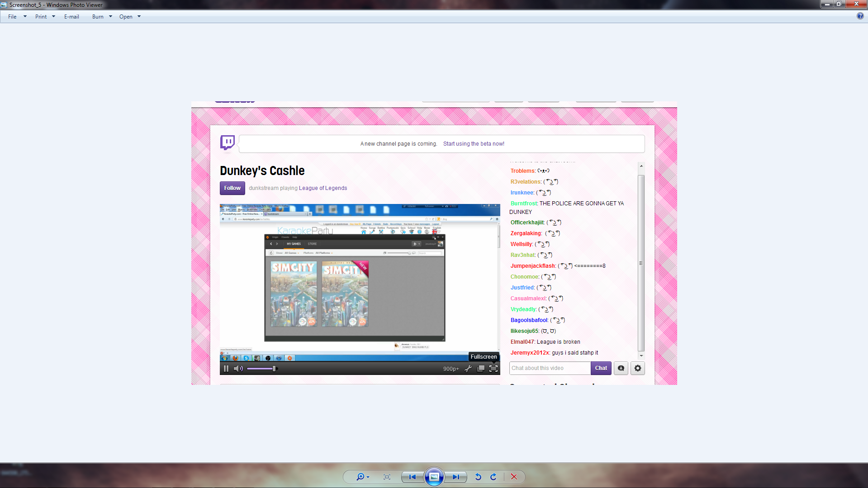This screenshot has height=488, width=868.
Task: Open the zoom control in Photo Viewer
Action: coord(362,477)
